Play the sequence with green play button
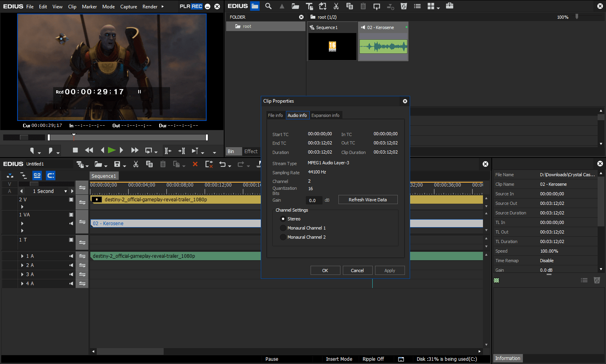The width and height of the screenshot is (606, 364). point(111,150)
